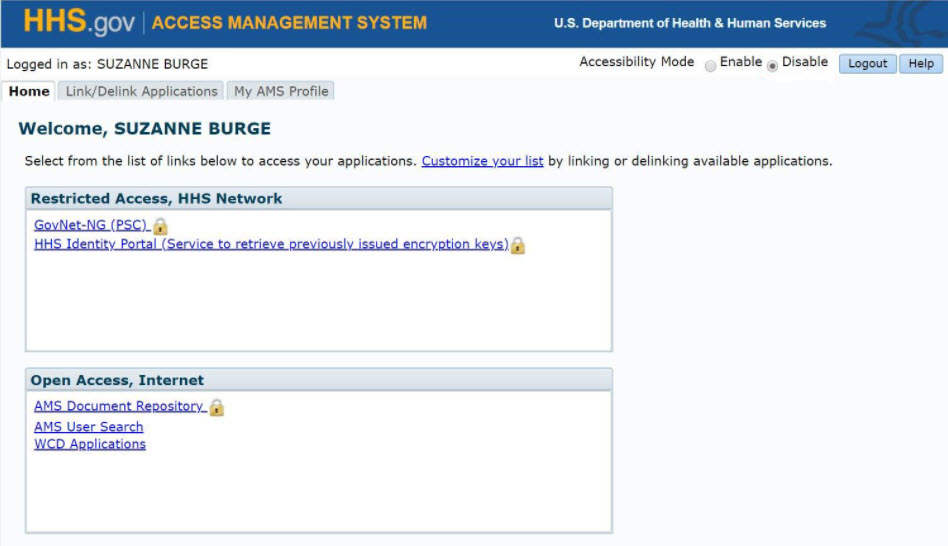Screen dimensions: 948x546
Task: Click the Open Access, Internet header
Action: pos(319,380)
